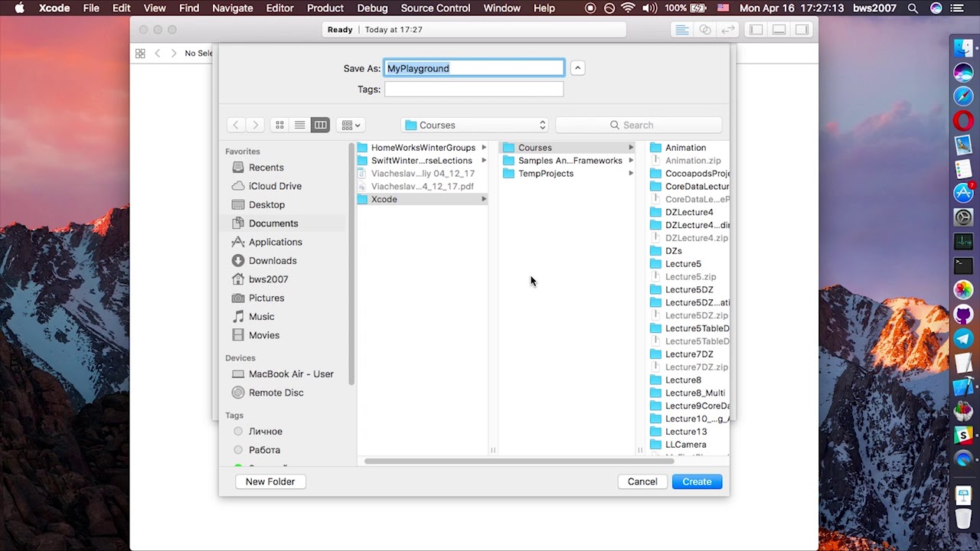Go back in the folder history
The width and height of the screenshot is (980, 551).
pyautogui.click(x=236, y=125)
